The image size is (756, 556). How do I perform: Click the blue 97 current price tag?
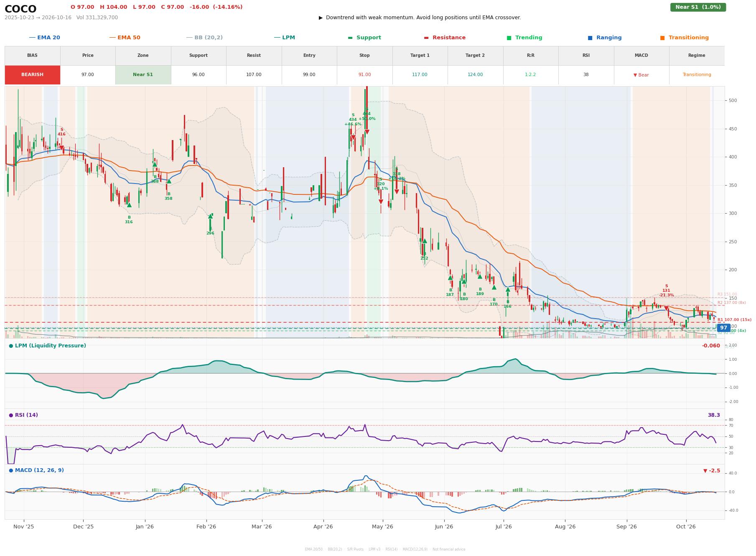pos(723,328)
